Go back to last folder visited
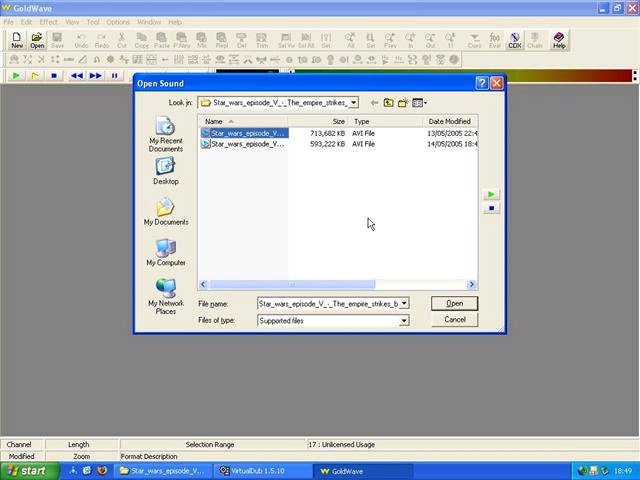 click(x=374, y=103)
